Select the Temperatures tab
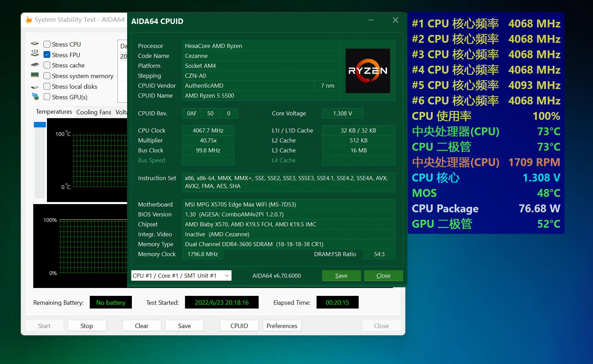593x364 pixels. [54, 111]
